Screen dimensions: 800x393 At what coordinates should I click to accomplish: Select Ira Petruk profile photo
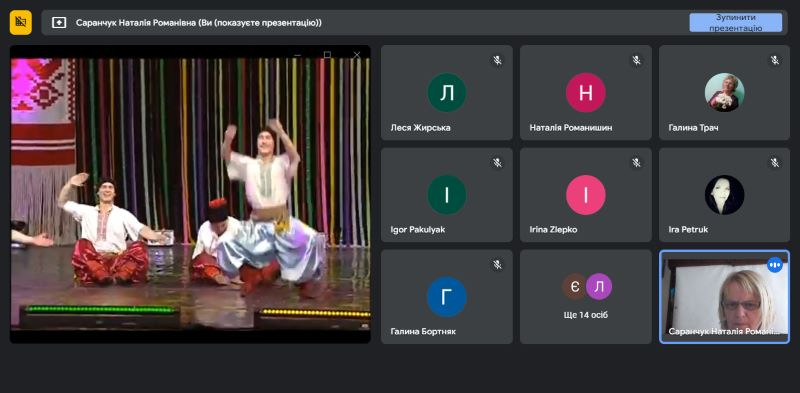click(724, 194)
